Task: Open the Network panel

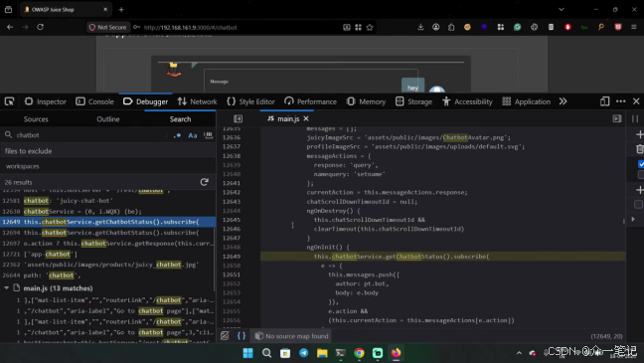Action: point(197,101)
